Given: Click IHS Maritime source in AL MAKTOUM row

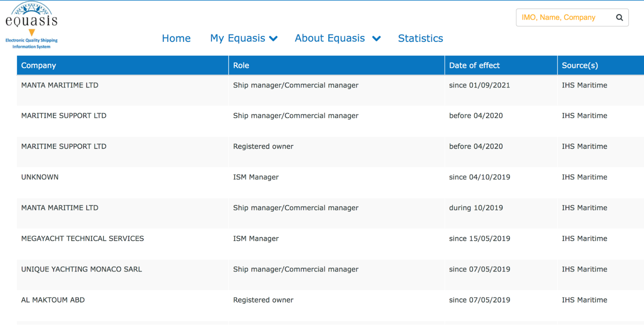Looking at the screenshot, I should pyautogui.click(x=584, y=300).
